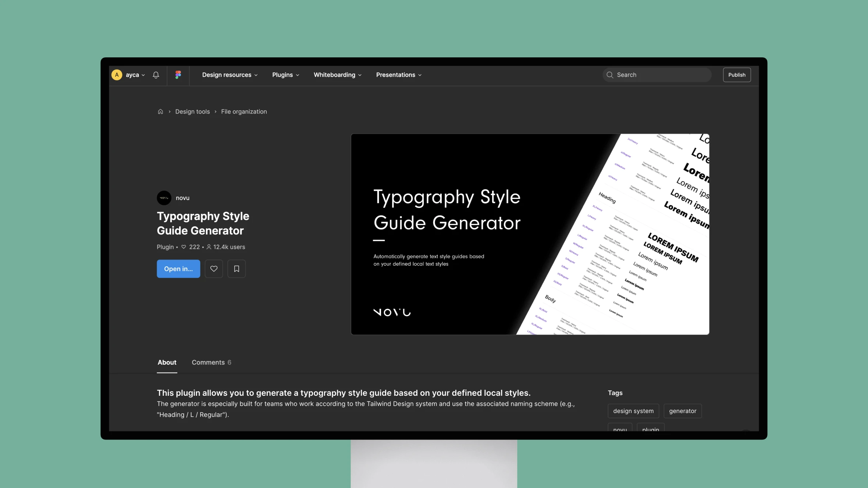Click the home breadcrumb icon
Image resolution: width=868 pixels, height=488 pixels.
160,111
